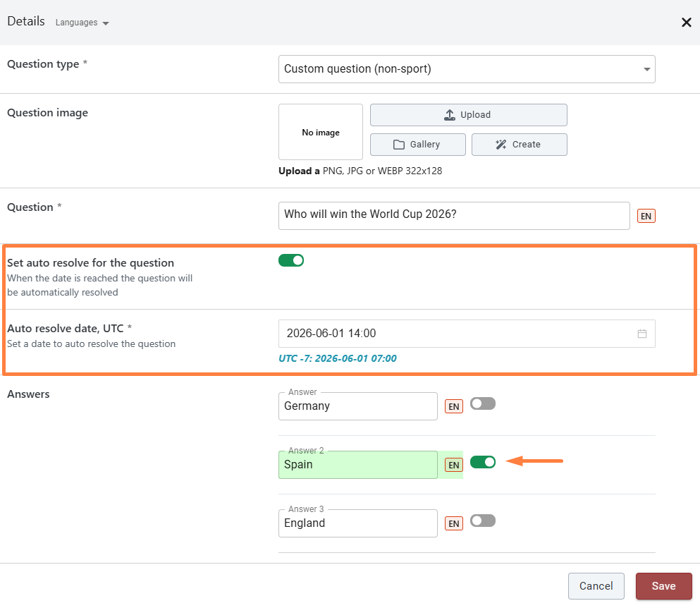Click into the Question text field
Image resolution: width=700 pixels, height=608 pixels.
(x=454, y=216)
